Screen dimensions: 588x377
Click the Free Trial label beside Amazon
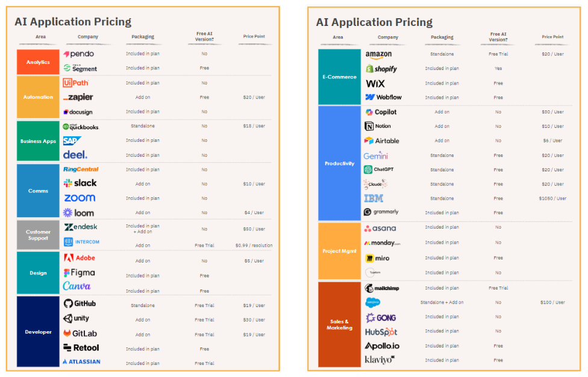pyautogui.click(x=498, y=54)
